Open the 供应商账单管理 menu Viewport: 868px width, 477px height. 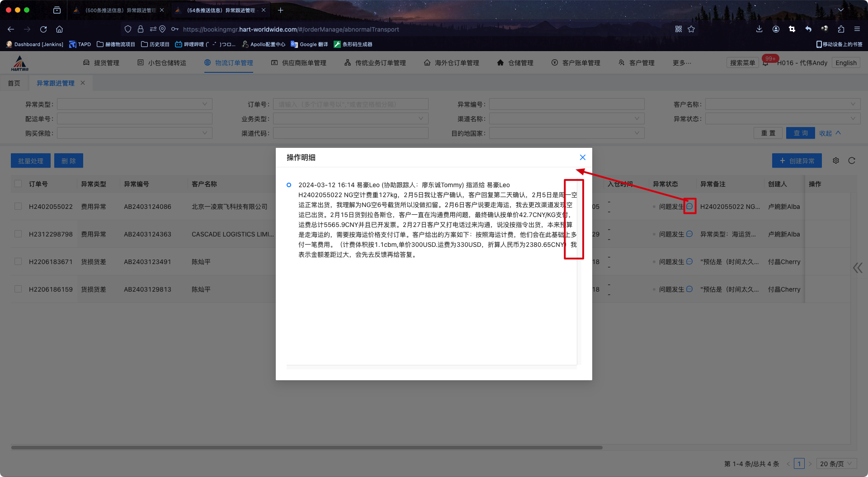point(299,63)
